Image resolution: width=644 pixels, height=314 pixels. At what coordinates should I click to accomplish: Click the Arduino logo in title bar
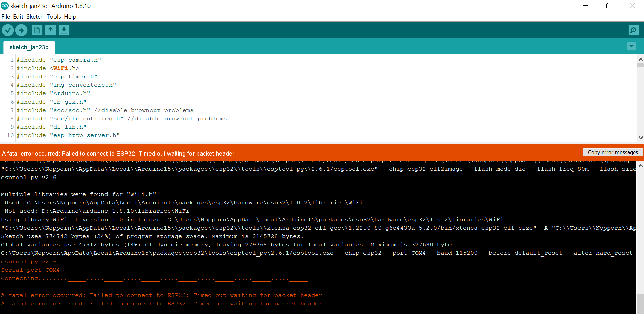[5, 6]
